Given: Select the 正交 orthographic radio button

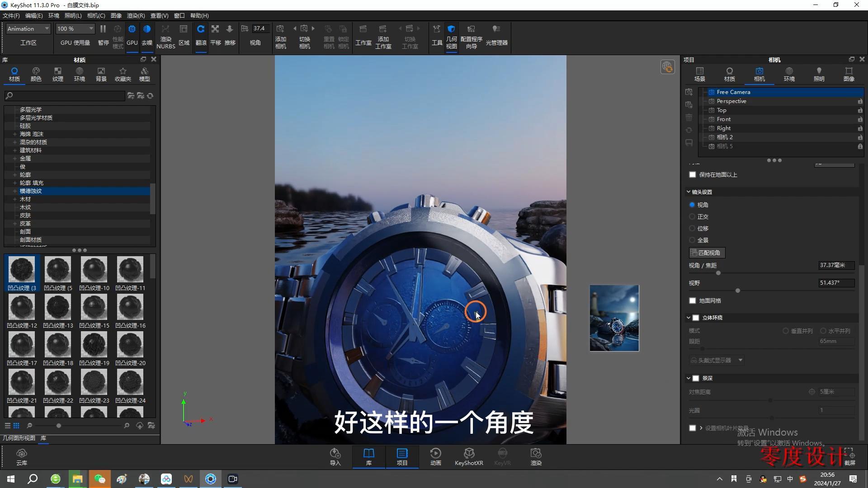Looking at the screenshot, I should tap(692, 216).
